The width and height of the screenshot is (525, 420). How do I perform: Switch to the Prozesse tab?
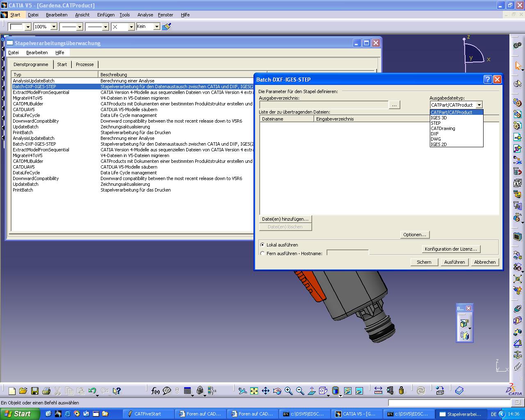85,64
